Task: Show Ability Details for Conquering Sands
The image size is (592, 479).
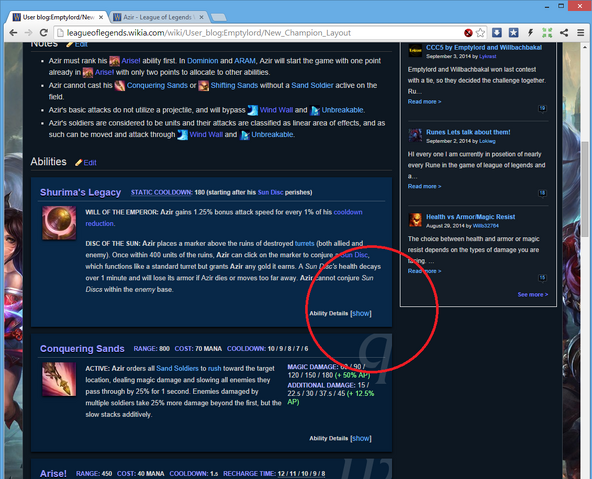Action: pos(361,438)
